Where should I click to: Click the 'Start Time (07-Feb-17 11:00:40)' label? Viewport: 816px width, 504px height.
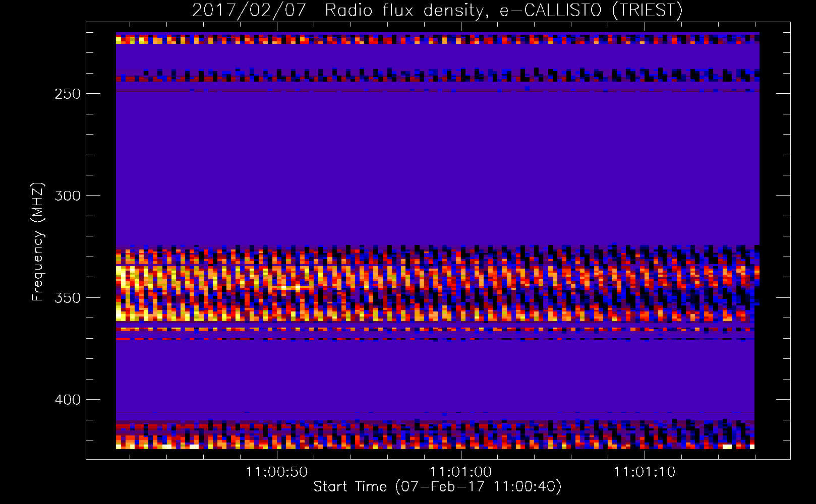click(437, 487)
